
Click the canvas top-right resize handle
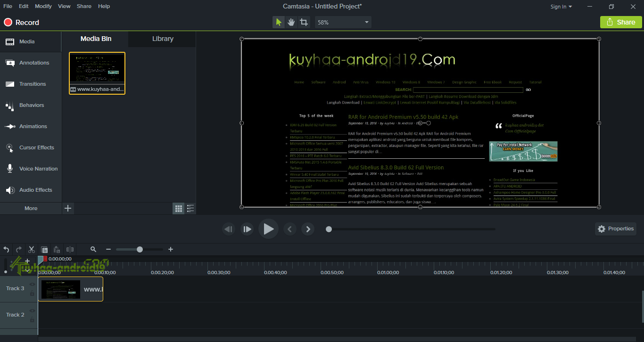point(599,39)
